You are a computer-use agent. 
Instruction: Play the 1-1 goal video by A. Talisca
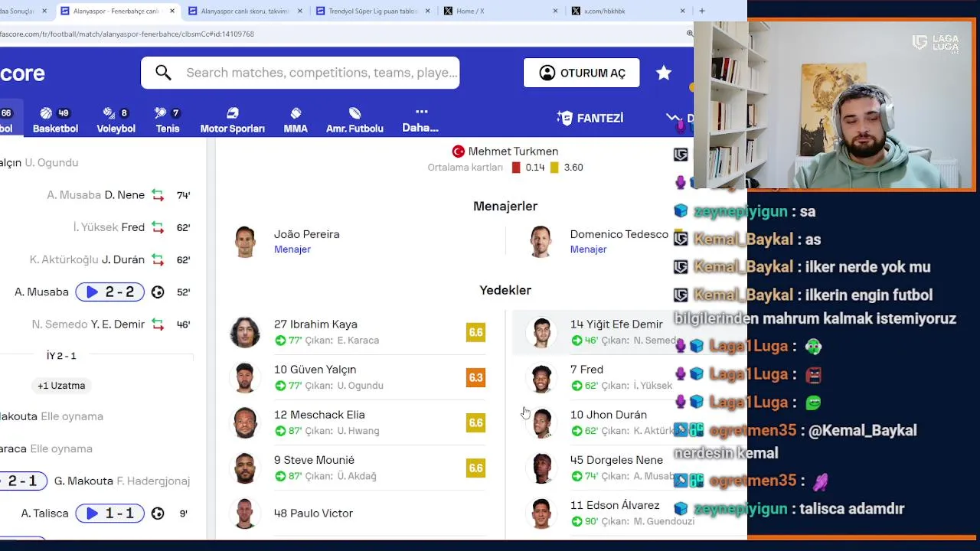click(x=109, y=514)
